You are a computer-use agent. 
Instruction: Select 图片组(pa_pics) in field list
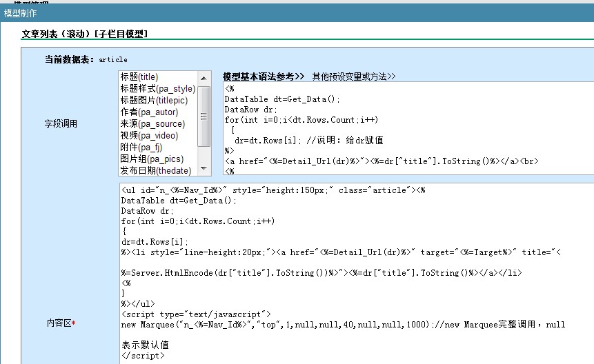(152, 159)
